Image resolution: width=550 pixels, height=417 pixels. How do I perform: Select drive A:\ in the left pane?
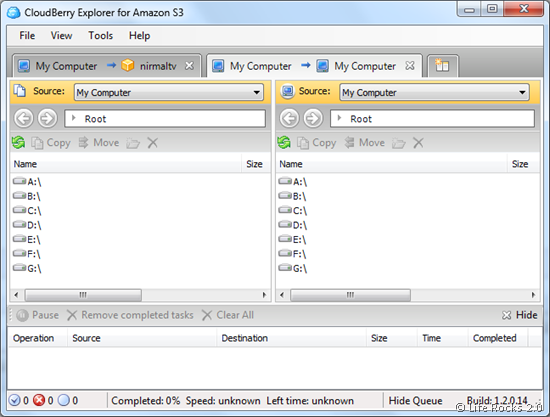click(27, 182)
